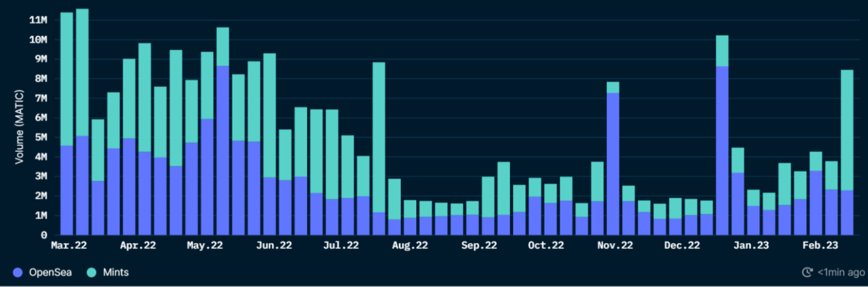Click the tall purple bar above Nov.22

pos(613,163)
